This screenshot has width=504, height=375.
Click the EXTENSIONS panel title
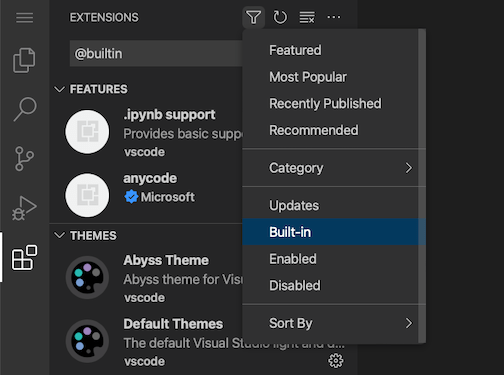104,17
